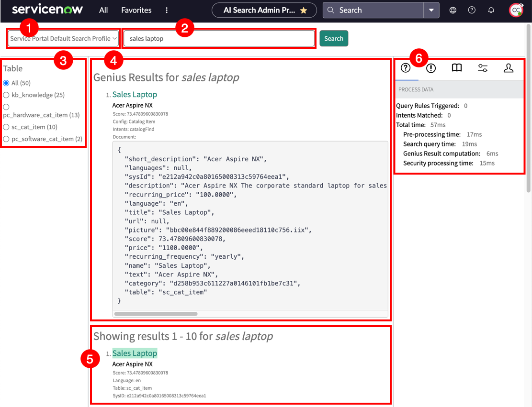The width and height of the screenshot is (532, 407).
Task: Click the 'Total time: 57ms' row
Action: pyautogui.click(x=421, y=125)
